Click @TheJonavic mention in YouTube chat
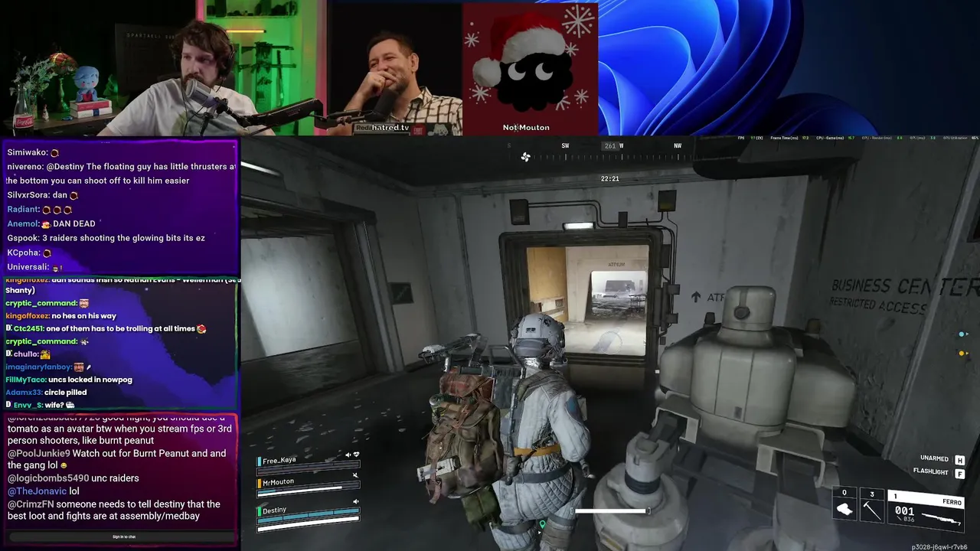 (x=37, y=491)
